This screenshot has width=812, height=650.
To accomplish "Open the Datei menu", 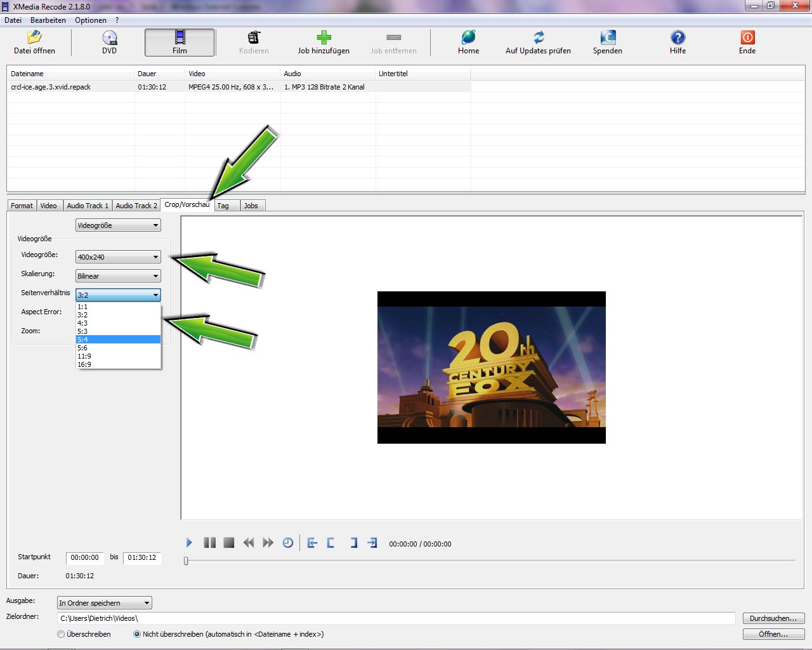I will pos(13,20).
